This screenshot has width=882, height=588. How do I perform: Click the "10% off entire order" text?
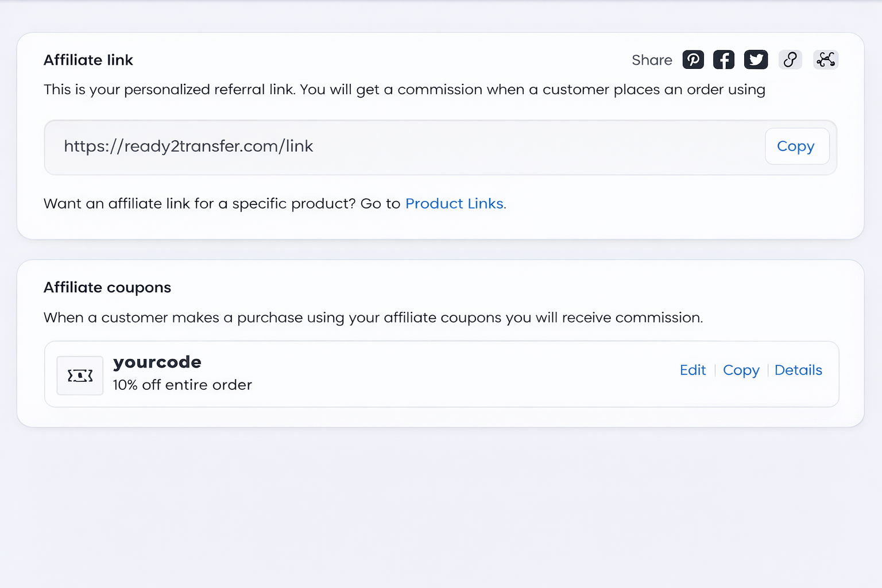pos(182,385)
